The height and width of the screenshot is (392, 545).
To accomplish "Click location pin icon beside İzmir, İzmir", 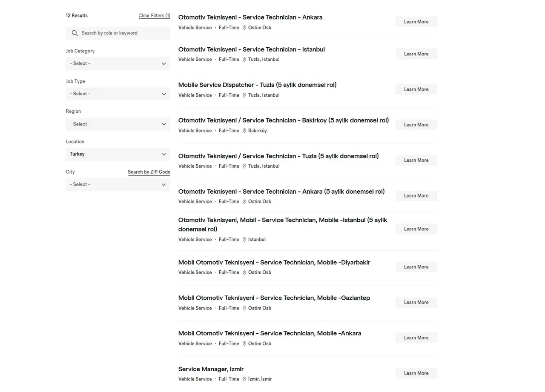I will [244, 379].
